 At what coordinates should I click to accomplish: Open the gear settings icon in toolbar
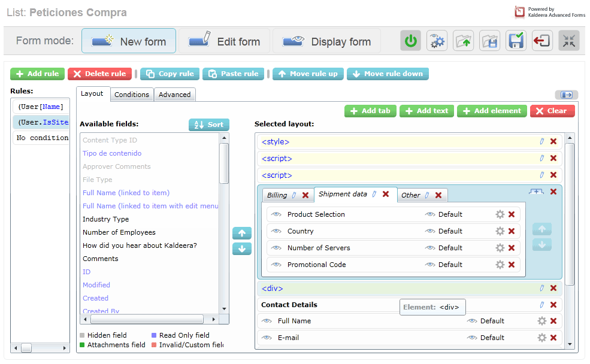point(437,41)
